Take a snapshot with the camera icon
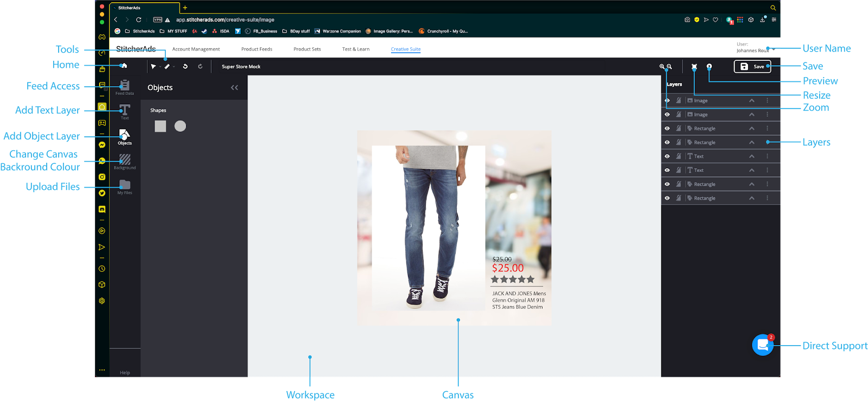This screenshot has height=401, width=868. click(687, 20)
